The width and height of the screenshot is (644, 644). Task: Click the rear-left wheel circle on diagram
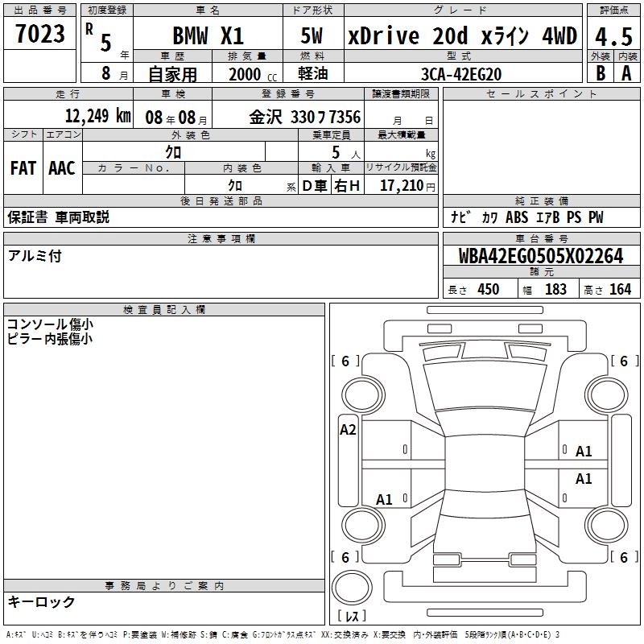[362, 526]
